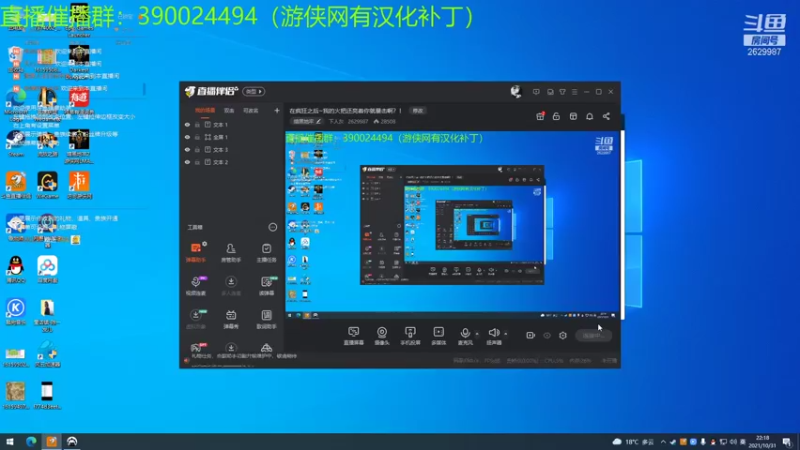Expand speaker options arrow
The image size is (800, 450).
[x=506, y=334]
